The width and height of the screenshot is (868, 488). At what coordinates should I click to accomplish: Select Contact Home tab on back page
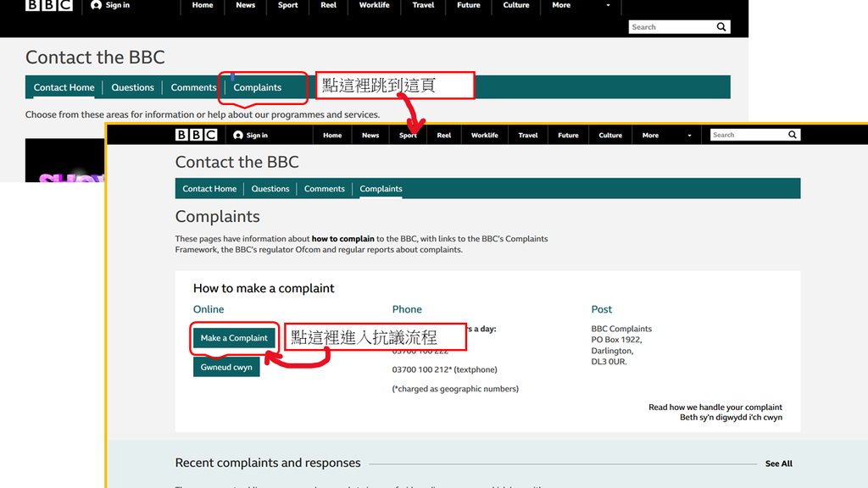64,87
